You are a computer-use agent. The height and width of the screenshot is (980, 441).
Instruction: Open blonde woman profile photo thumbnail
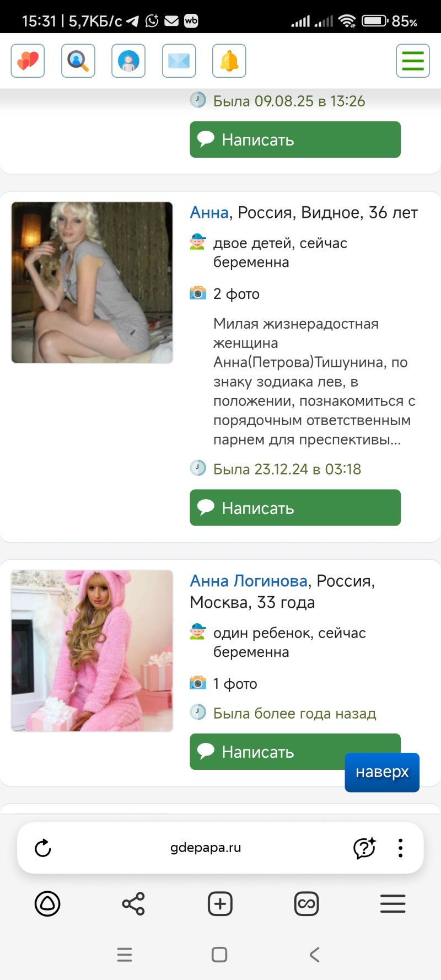[x=92, y=282]
